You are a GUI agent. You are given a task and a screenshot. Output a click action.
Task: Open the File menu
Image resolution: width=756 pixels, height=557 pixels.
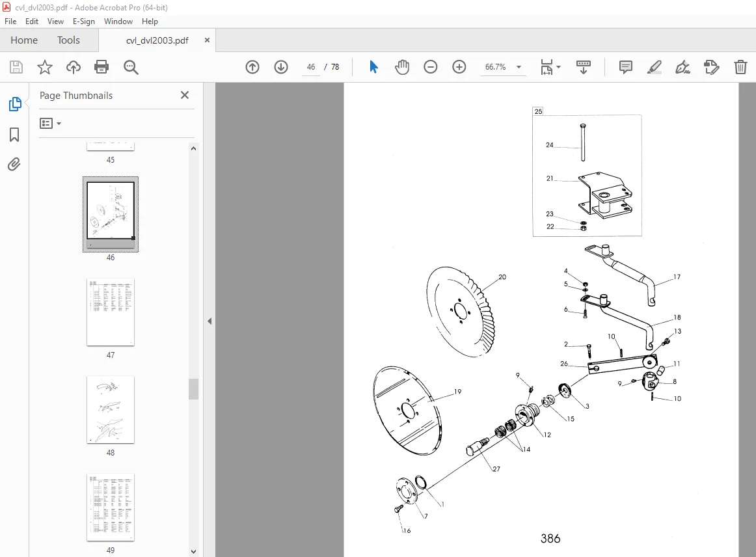(10, 21)
